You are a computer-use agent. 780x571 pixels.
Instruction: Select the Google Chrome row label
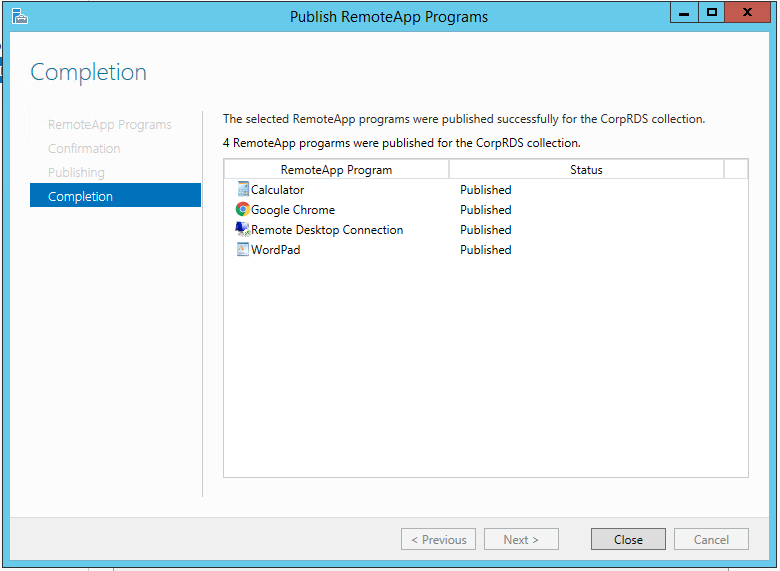tap(293, 210)
